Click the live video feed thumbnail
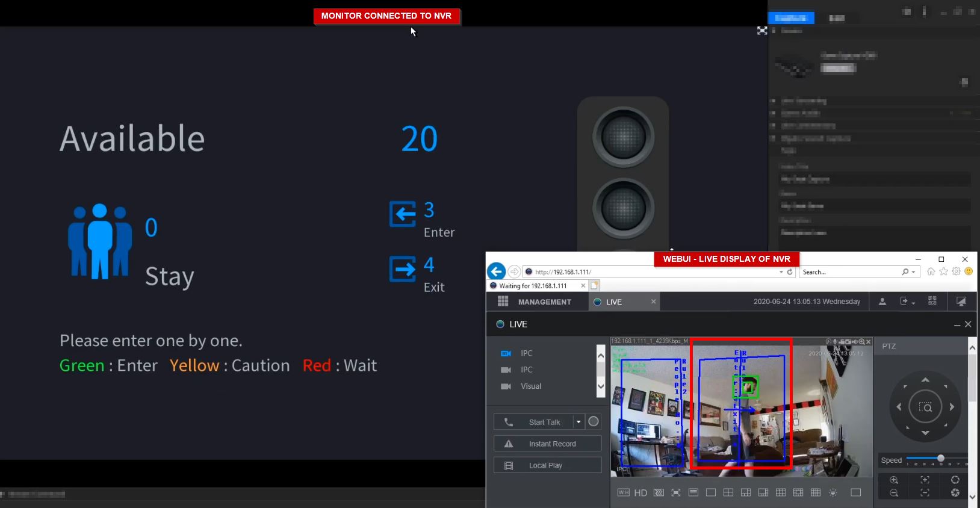This screenshot has width=980, height=508. [741, 407]
